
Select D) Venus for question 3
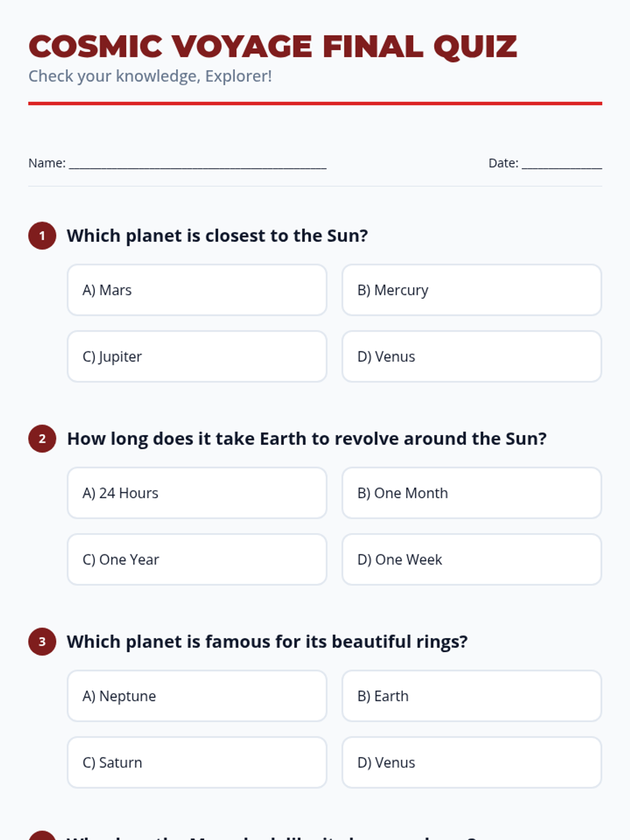pyautogui.click(x=471, y=762)
